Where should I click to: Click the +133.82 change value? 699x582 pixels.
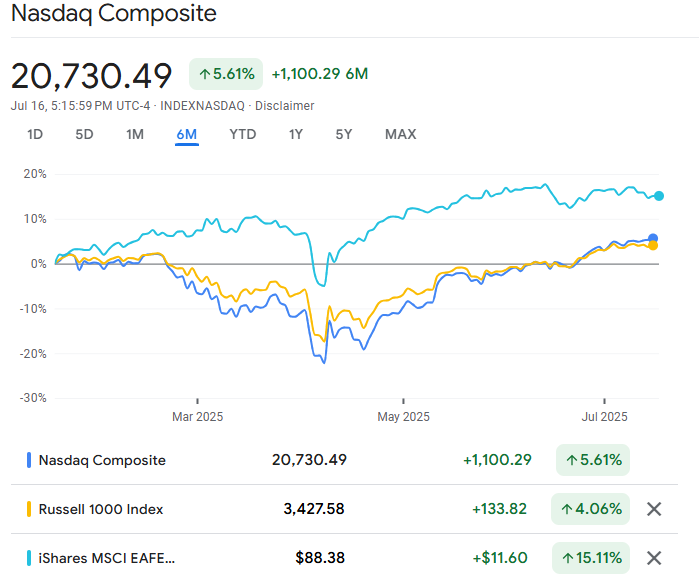click(x=499, y=509)
